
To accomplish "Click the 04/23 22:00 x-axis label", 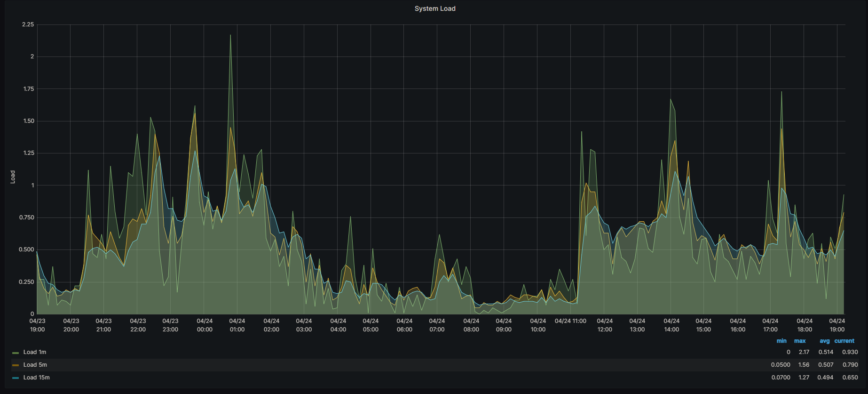I will click(138, 325).
